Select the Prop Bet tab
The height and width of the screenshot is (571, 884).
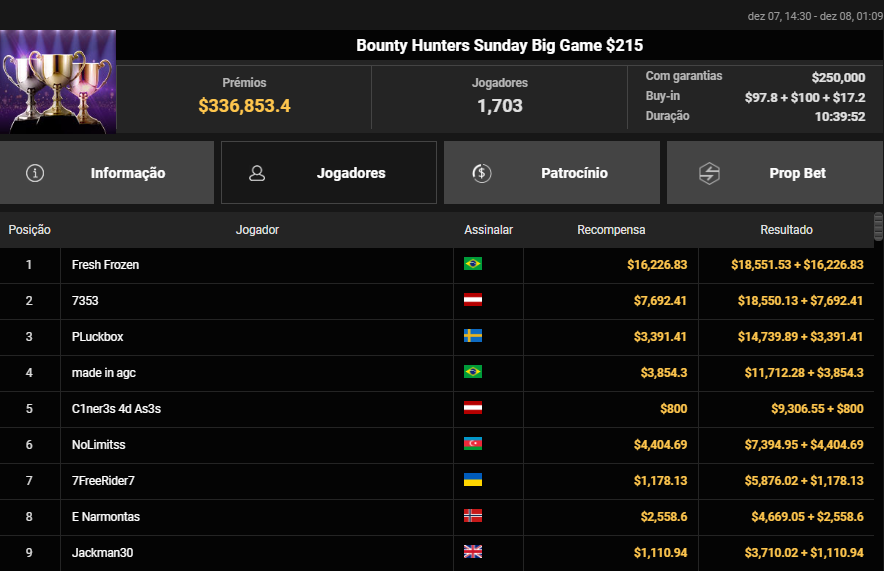(775, 172)
